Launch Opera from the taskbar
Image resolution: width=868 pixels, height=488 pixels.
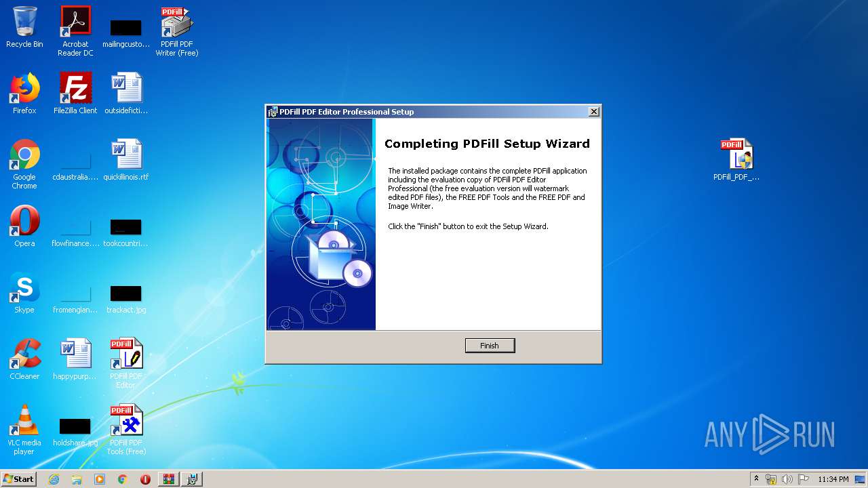(145, 479)
